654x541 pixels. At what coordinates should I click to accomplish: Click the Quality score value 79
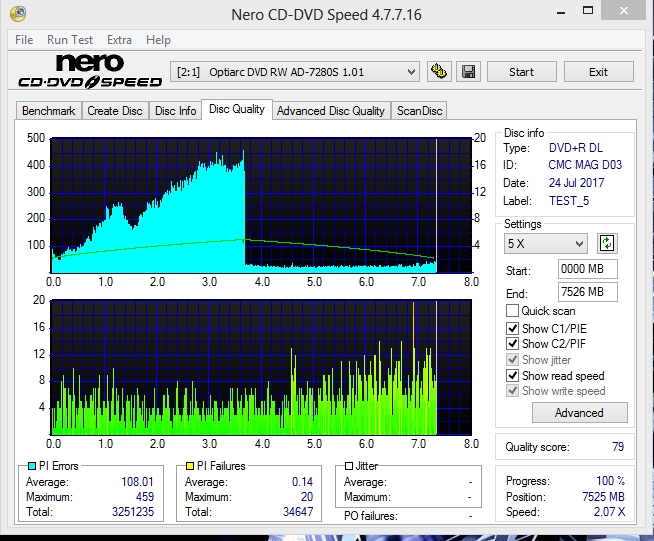point(618,447)
